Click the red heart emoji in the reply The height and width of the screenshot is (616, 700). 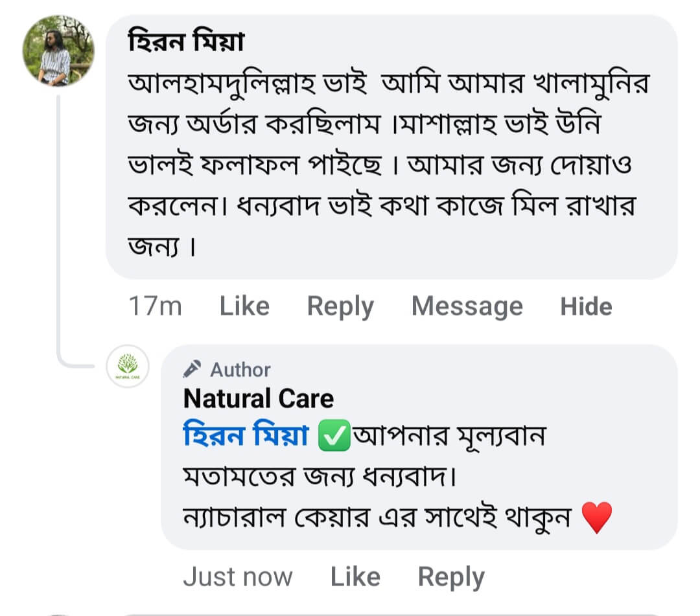coord(597,518)
